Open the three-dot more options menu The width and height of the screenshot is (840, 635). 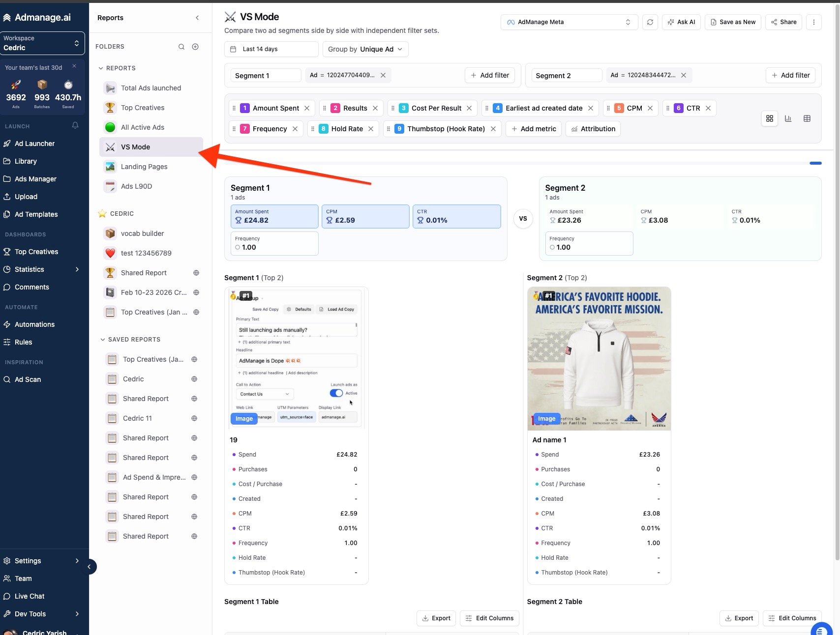tap(814, 22)
